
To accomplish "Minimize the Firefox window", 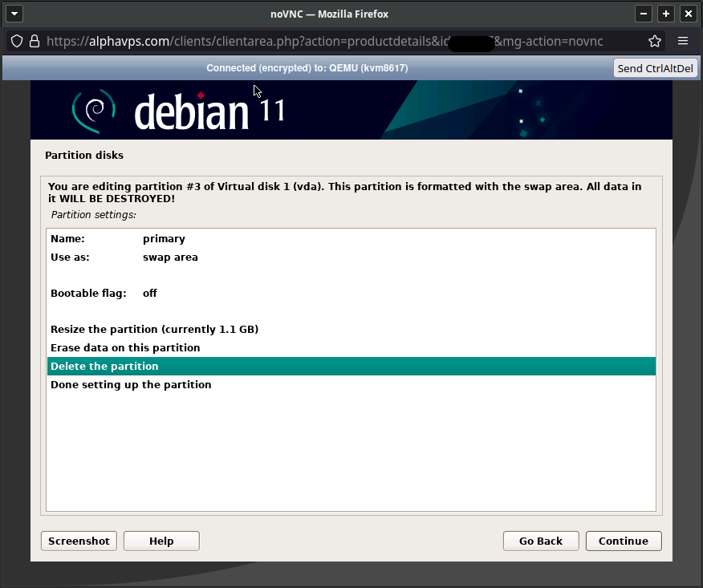I will click(644, 14).
